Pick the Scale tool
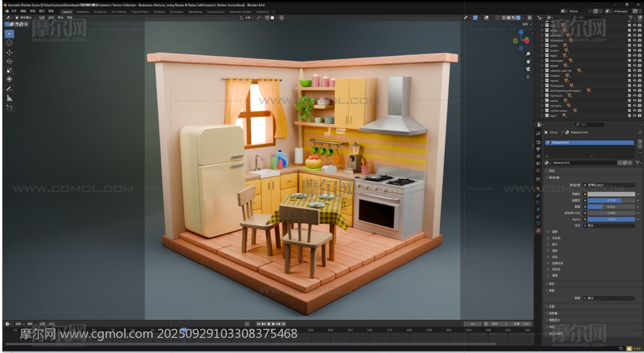Viewport: 644px width, 353px height. 9,70
